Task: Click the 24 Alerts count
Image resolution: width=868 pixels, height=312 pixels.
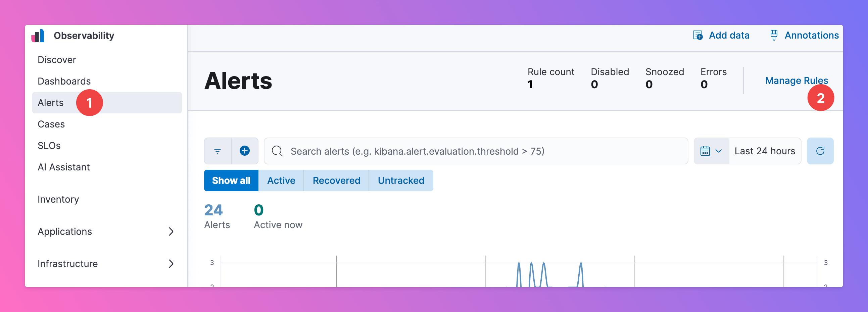Action: click(x=217, y=217)
